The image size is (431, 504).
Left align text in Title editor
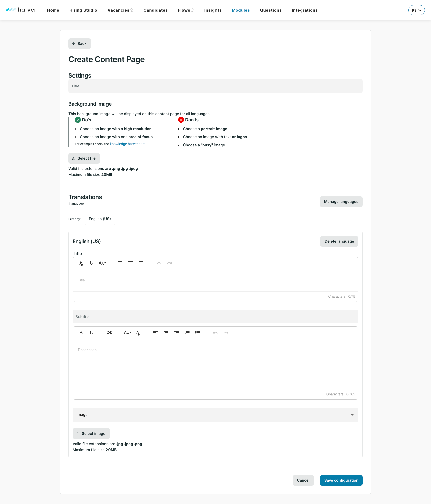[x=120, y=263]
